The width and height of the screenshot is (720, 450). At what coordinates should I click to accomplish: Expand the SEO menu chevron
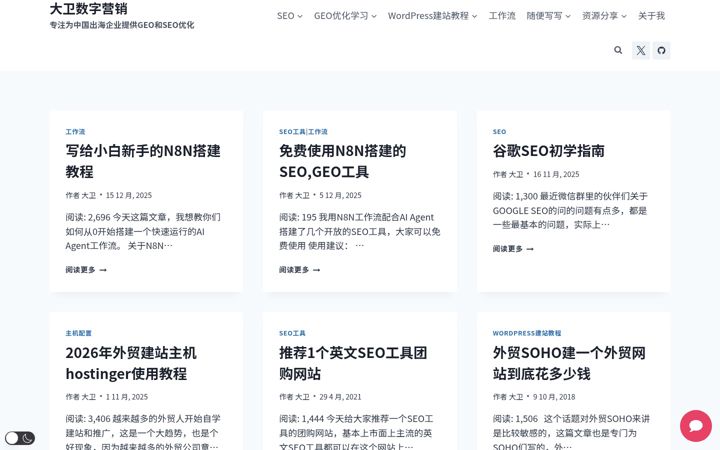[x=300, y=16]
